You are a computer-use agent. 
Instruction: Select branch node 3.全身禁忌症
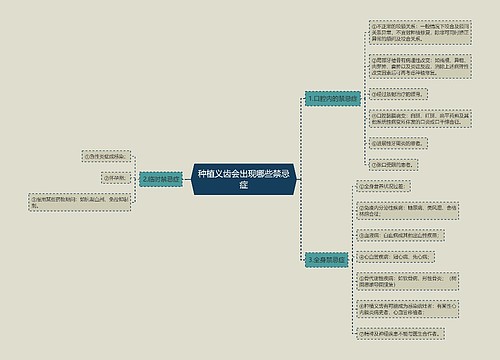point(327,259)
